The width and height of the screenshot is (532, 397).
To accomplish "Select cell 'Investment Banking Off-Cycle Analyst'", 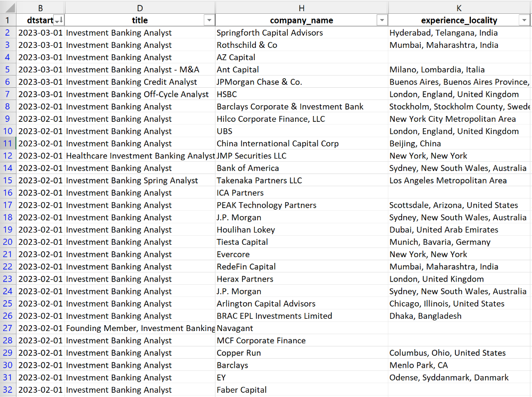I will pos(140,94).
